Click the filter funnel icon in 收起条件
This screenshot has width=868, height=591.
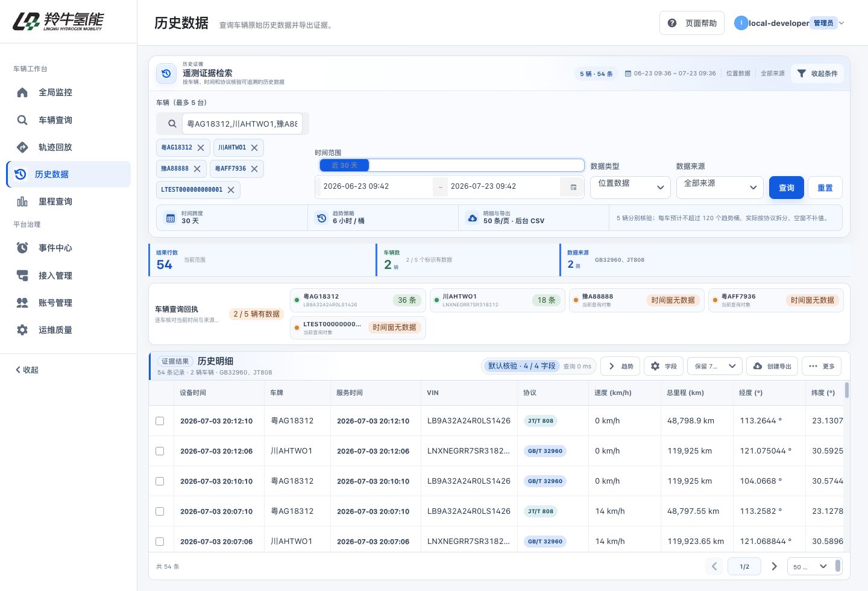(801, 74)
